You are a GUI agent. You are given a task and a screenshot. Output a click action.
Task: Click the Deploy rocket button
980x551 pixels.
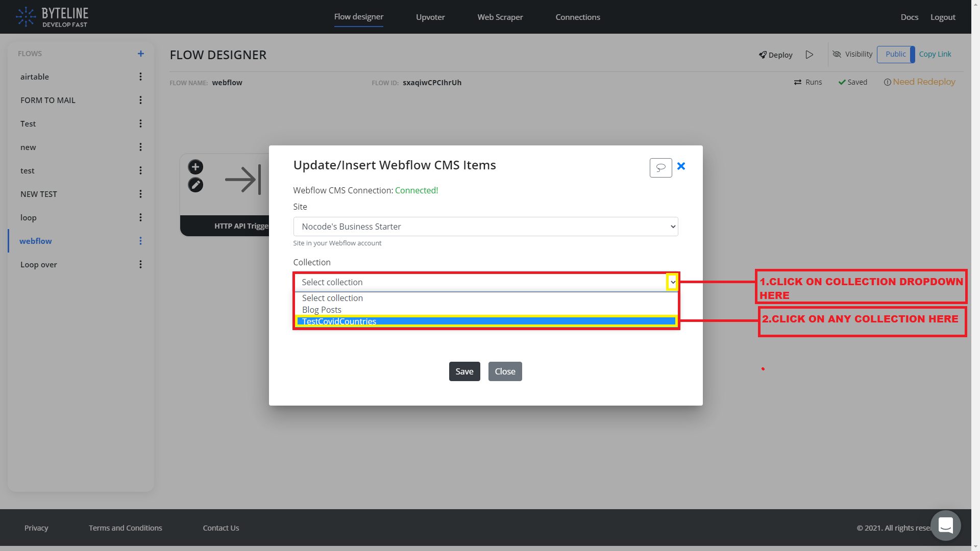(775, 55)
